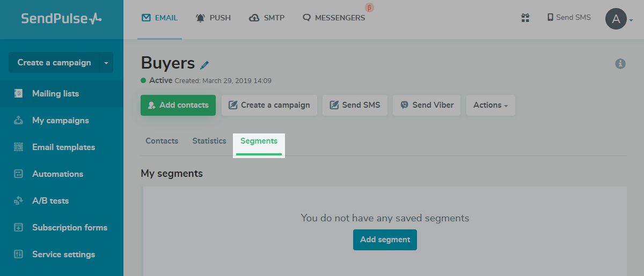This screenshot has width=644, height=276.
Task: Go to My campaigns in the sidebar
Action: [60, 120]
